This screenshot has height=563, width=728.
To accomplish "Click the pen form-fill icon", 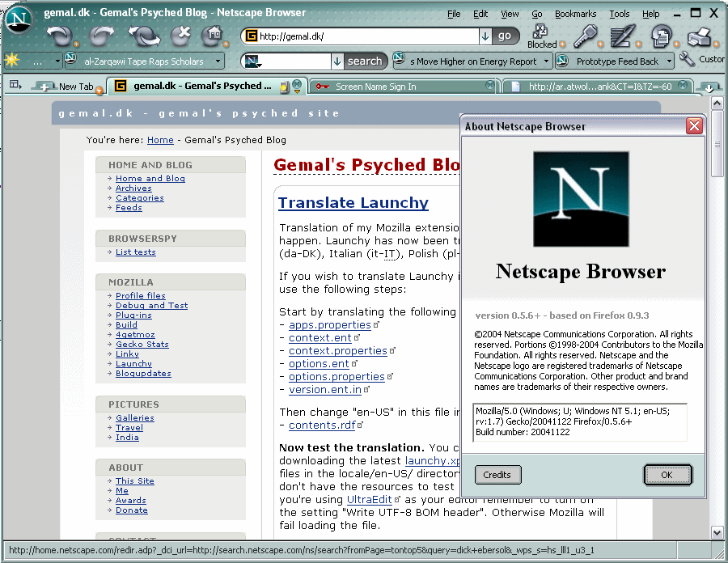I will [622, 36].
